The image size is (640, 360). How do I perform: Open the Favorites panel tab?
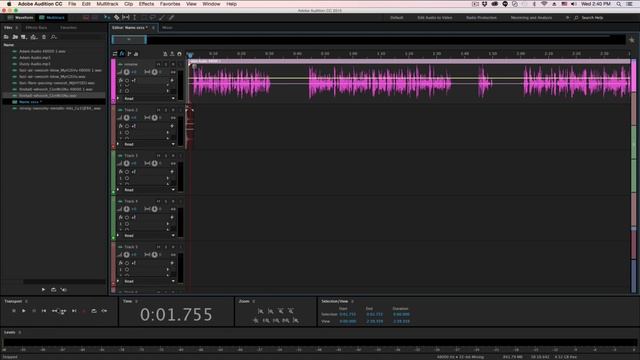pyautogui.click(x=69, y=28)
